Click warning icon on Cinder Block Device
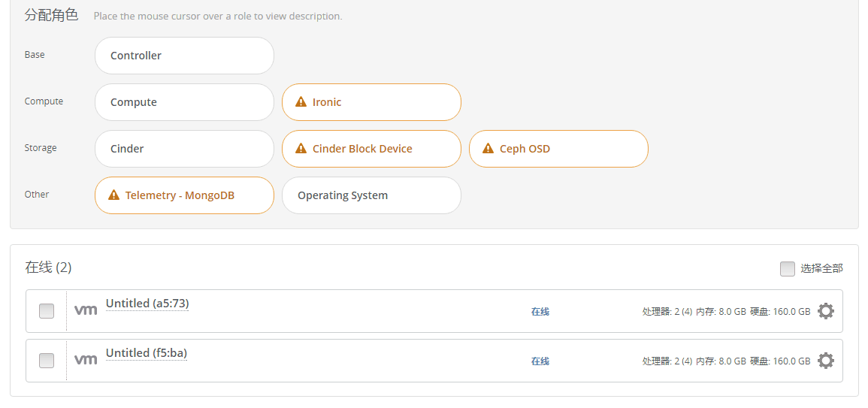Viewport: 868px width, 408px height. coord(301,148)
